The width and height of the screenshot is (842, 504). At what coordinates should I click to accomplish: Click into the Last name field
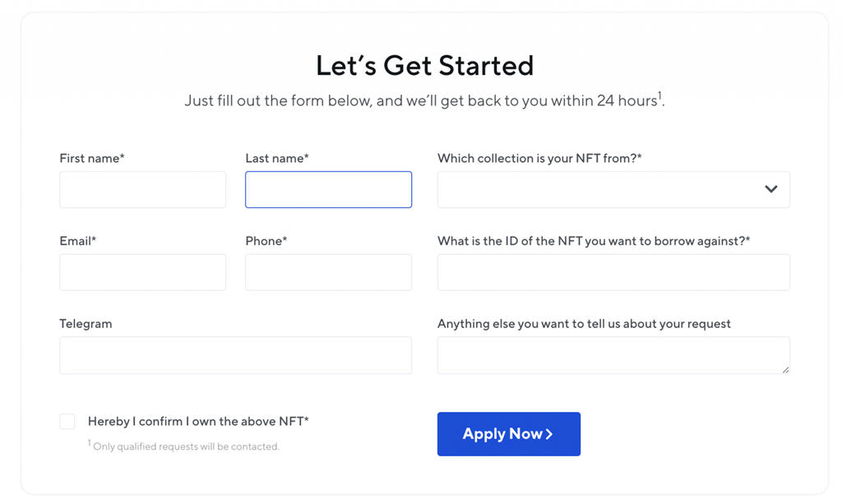329,189
